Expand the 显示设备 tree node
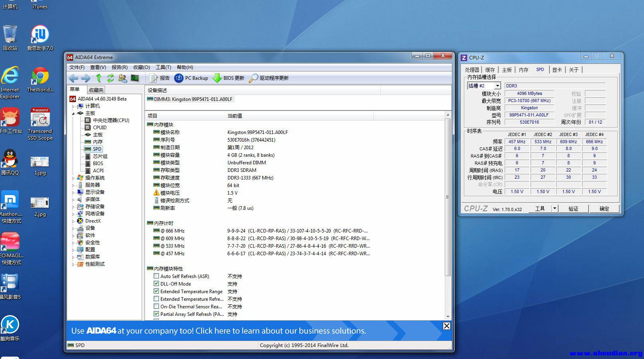This screenshot has width=644, height=359. click(73, 192)
